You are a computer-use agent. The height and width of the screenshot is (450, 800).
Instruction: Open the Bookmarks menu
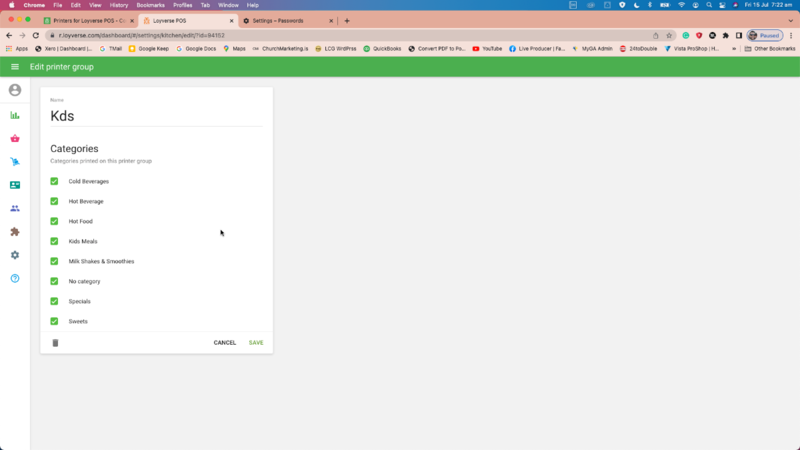[151, 5]
